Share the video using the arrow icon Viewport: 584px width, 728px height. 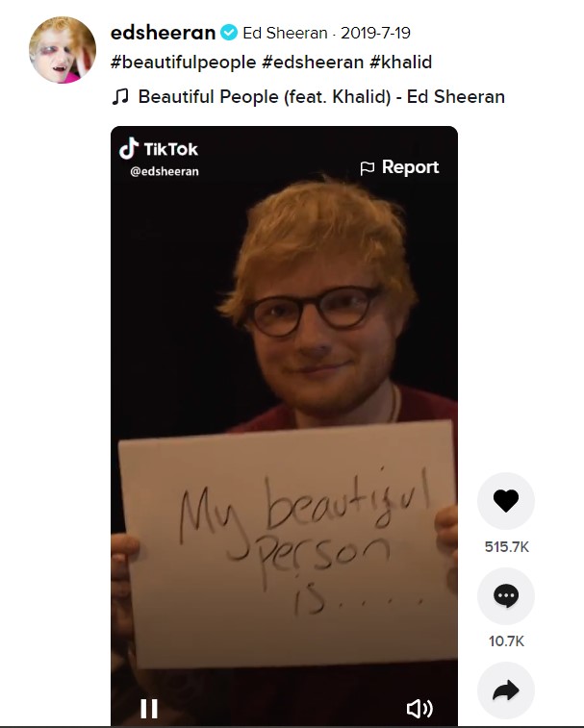[506, 690]
